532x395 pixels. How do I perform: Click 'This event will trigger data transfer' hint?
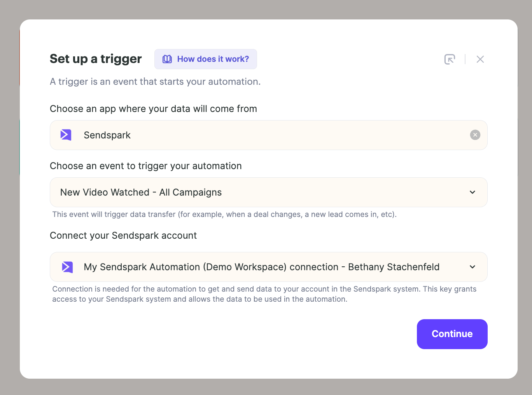(224, 215)
